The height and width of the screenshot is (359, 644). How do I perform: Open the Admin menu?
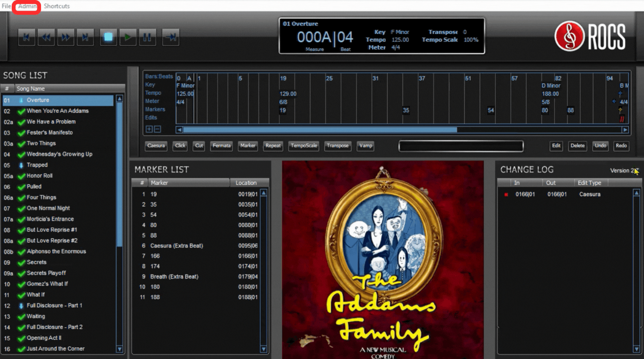[x=27, y=6]
